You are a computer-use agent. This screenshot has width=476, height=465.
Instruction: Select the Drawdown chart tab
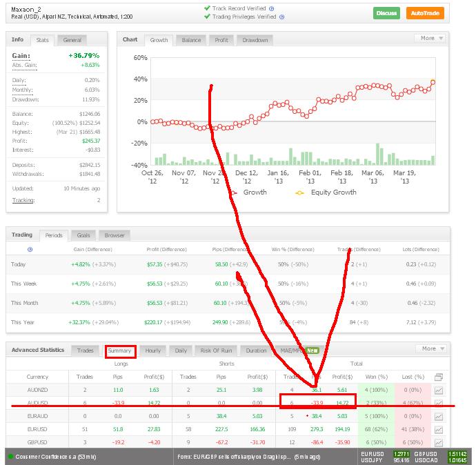255,40
